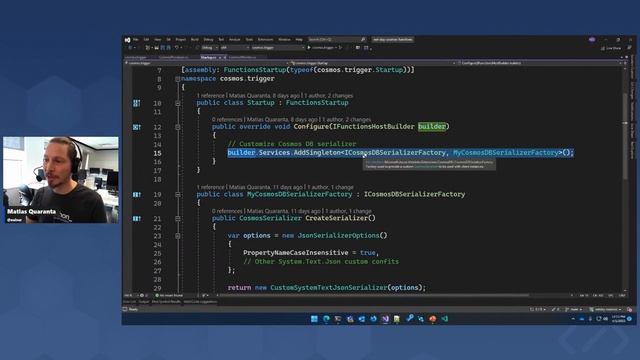Open the Extensions menu
The height and width of the screenshot is (360, 640).
[265, 40]
